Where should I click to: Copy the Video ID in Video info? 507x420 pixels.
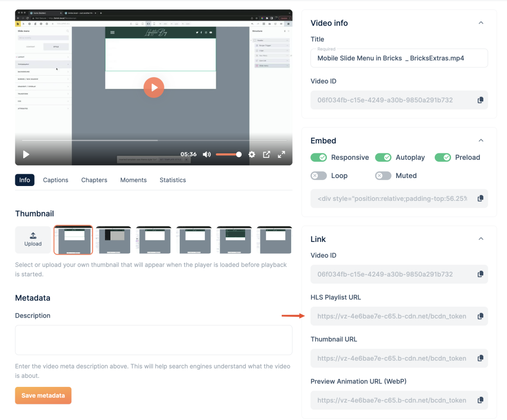point(480,100)
